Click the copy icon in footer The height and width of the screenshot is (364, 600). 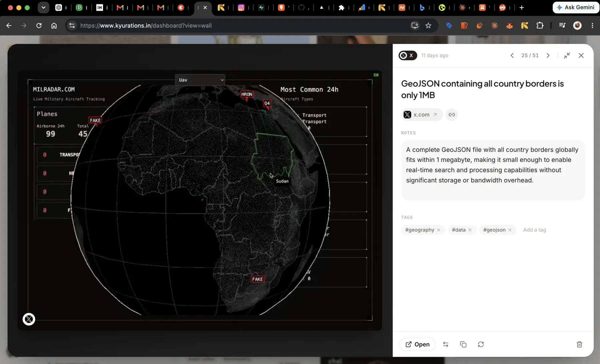pyautogui.click(x=463, y=344)
